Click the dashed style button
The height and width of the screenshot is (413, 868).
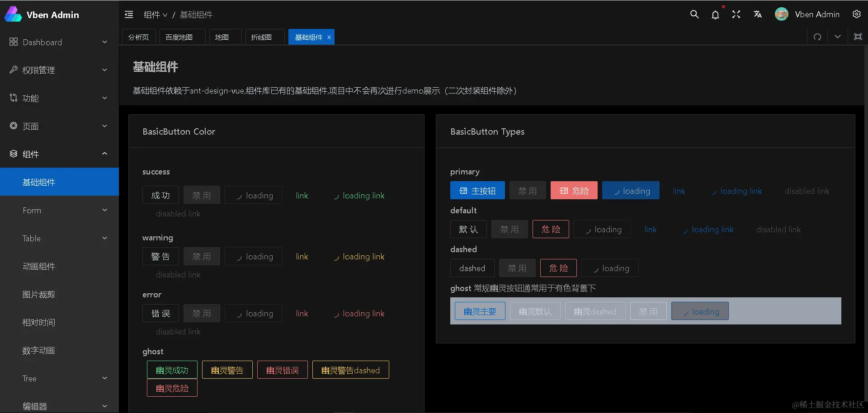pyautogui.click(x=472, y=268)
